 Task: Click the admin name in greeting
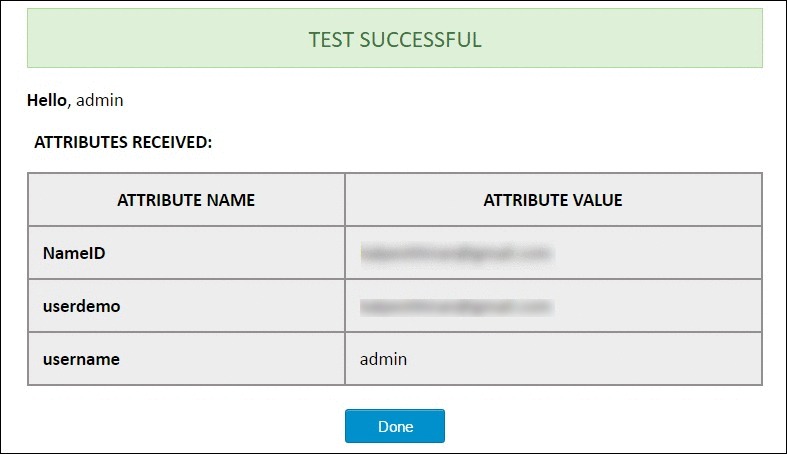(x=99, y=100)
